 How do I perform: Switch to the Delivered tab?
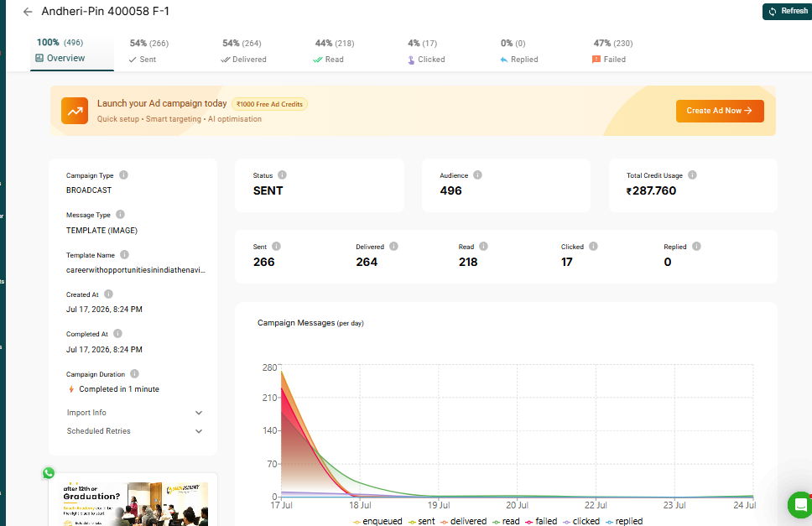(x=243, y=51)
